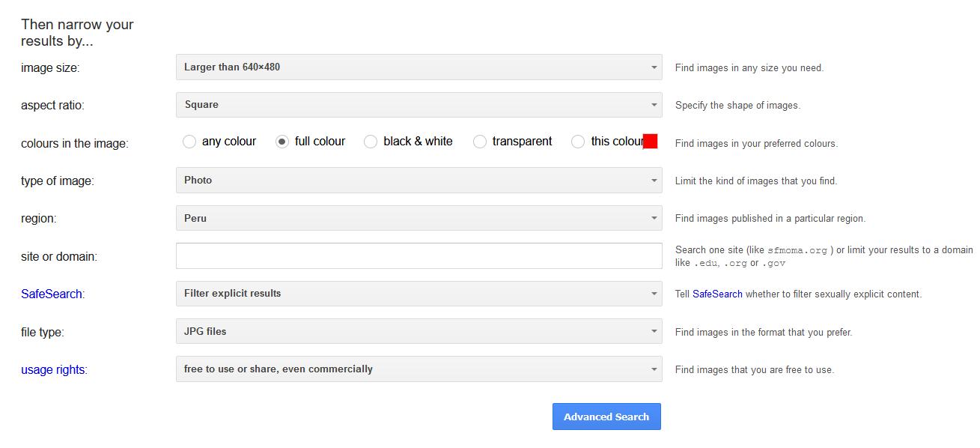The width and height of the screenshot is (980, 448).
Task: Open the usage rights link
Action: coord(52,369)
